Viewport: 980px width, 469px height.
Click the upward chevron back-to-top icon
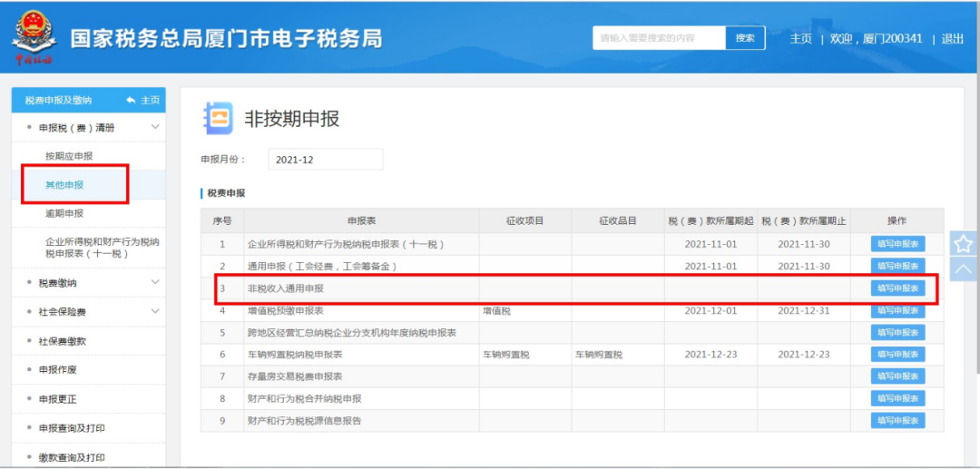(x=964, y=269)
